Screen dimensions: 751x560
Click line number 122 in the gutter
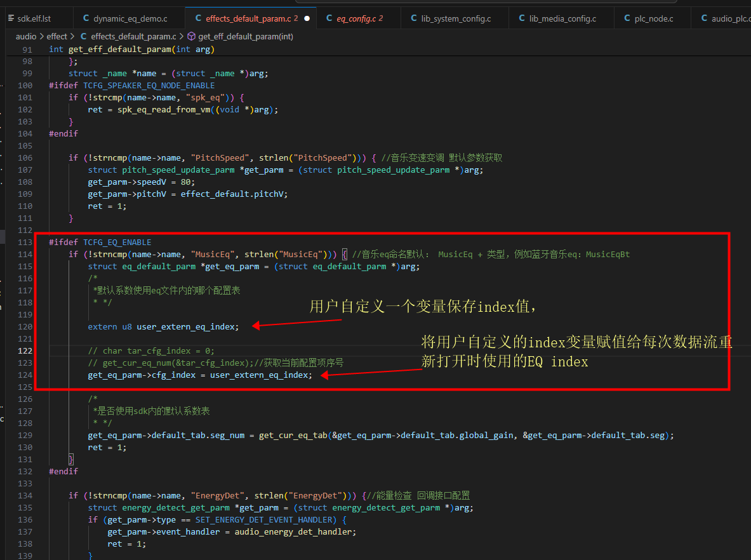pos(25,351)
